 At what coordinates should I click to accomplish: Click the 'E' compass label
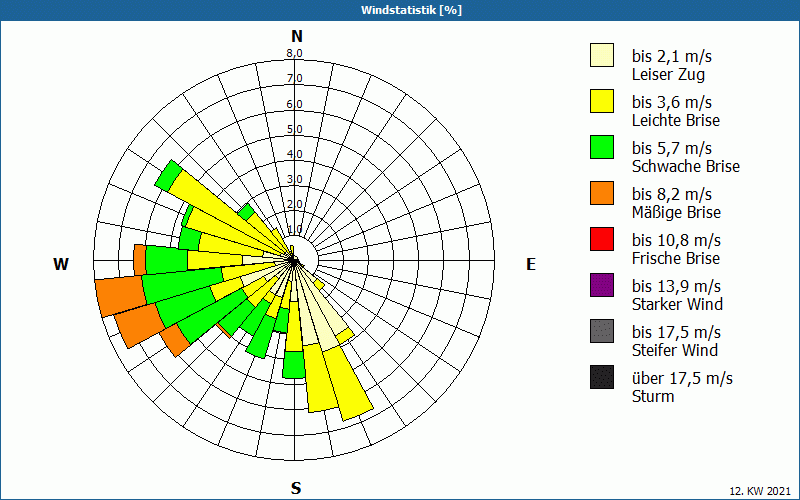[x=531, y=264]
